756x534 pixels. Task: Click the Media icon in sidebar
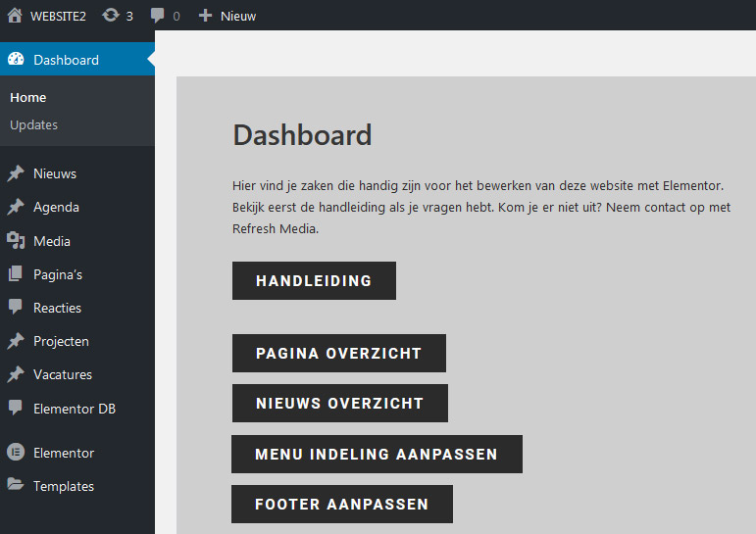(x=16, y=241)
